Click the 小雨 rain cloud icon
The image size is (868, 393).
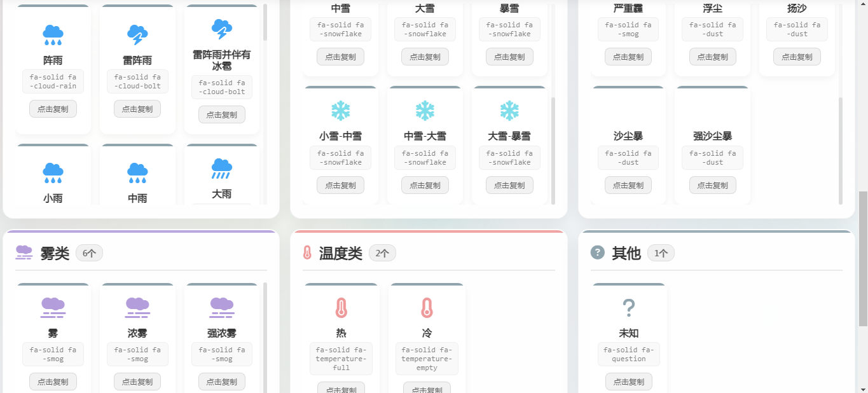(53, 172)
